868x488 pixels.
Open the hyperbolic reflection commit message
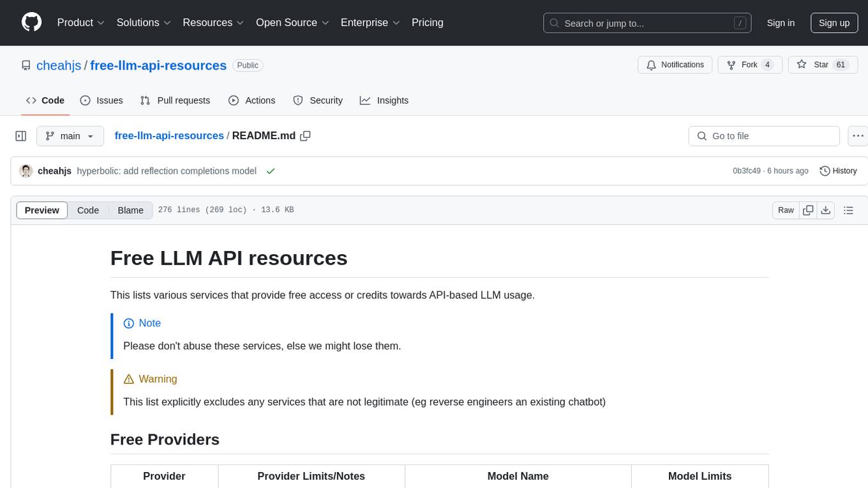(x=167, y=171)
